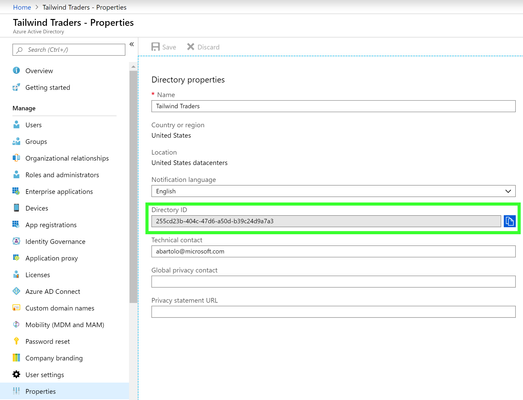Copy the Directory ID to clipboard

coord(509,221)
